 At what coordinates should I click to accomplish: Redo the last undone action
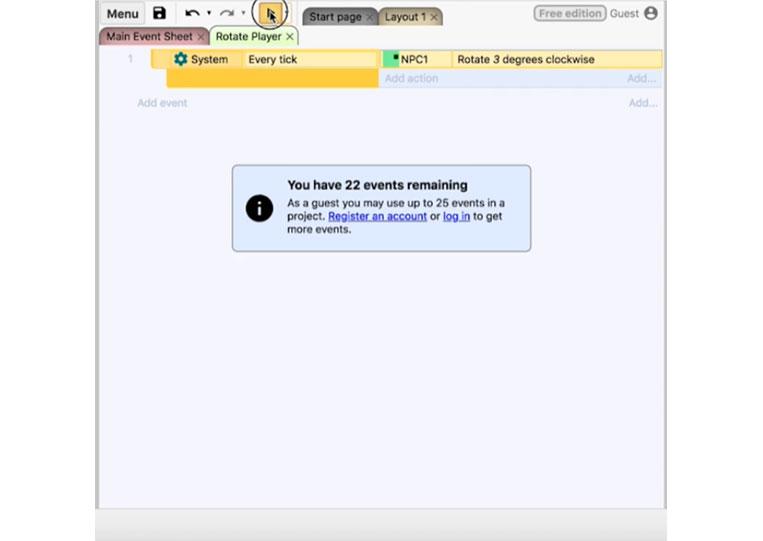pos(227,13)
